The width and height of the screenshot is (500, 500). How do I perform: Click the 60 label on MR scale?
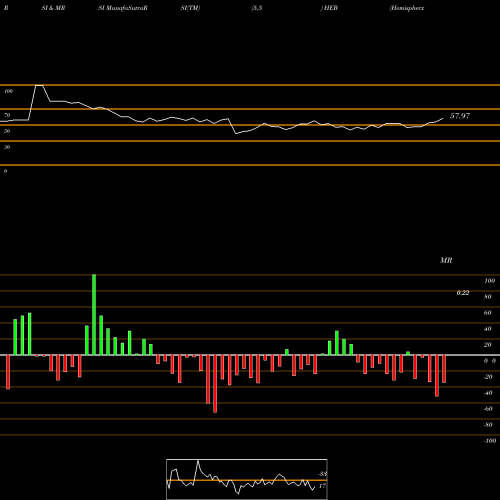tap(488, 313)
